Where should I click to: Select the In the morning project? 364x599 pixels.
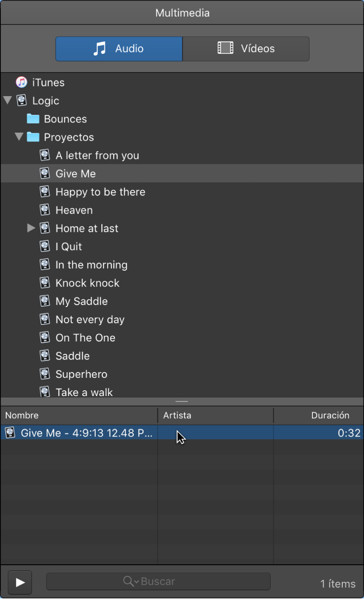pos(91,265)
